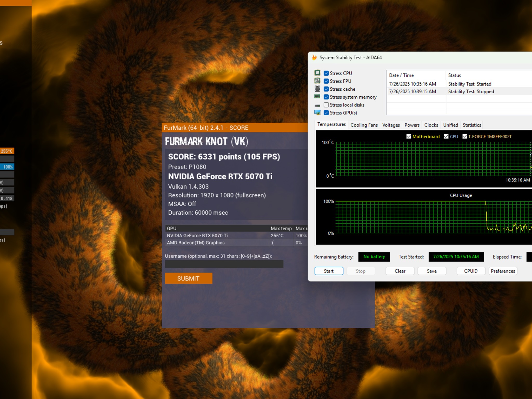Screen dimensions: 532x399
Task: Uncheck the Stress CPU checkbox
Action: click(x=326, y=73)
